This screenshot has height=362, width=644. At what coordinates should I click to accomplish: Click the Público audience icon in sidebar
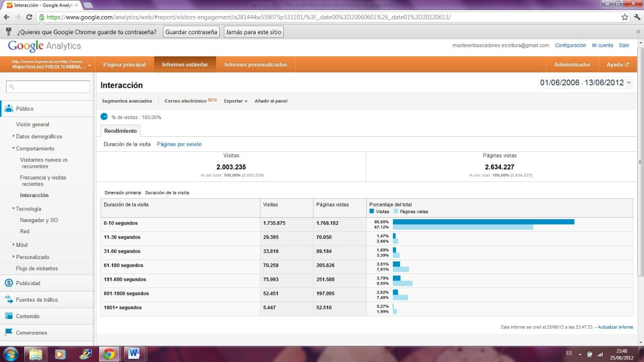point(9,109)
